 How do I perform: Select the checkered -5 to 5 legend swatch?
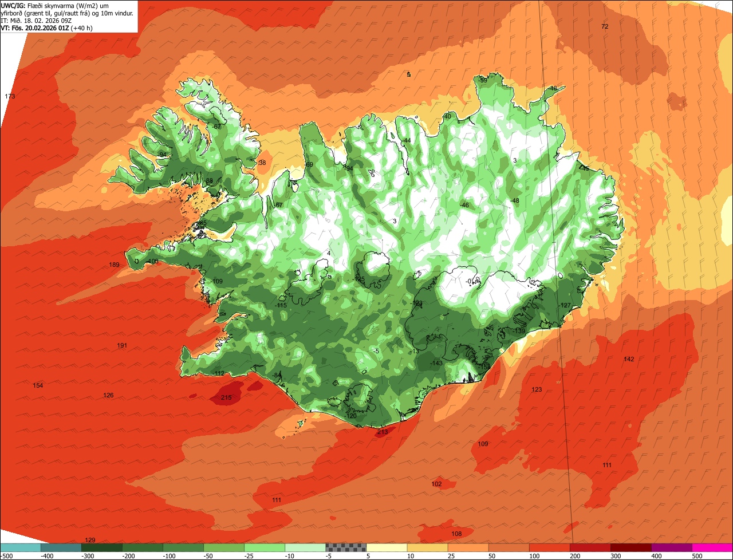[346, 547]
